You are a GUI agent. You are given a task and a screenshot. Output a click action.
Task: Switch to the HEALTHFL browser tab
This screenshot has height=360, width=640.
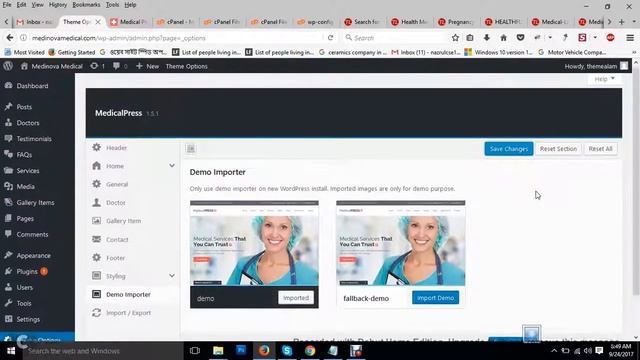pos(504,22)
